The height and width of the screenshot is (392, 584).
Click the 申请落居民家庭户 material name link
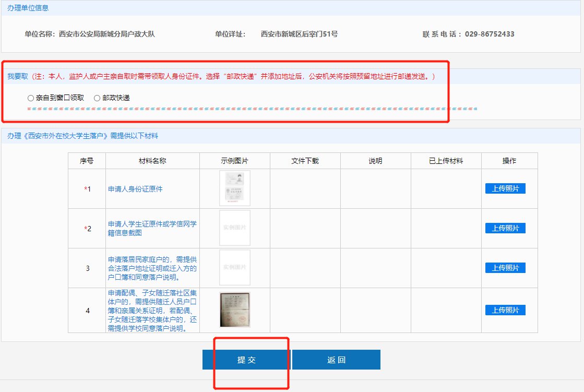pyautogui.click(x=152, y=268)
